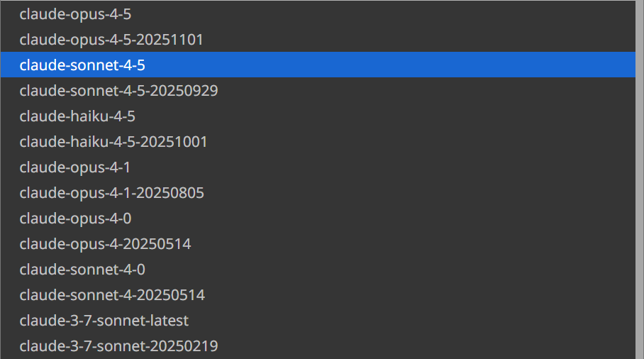Choose claude-opus-4-0 in the list
644x359 pixels.
click(x=75, y=218)
